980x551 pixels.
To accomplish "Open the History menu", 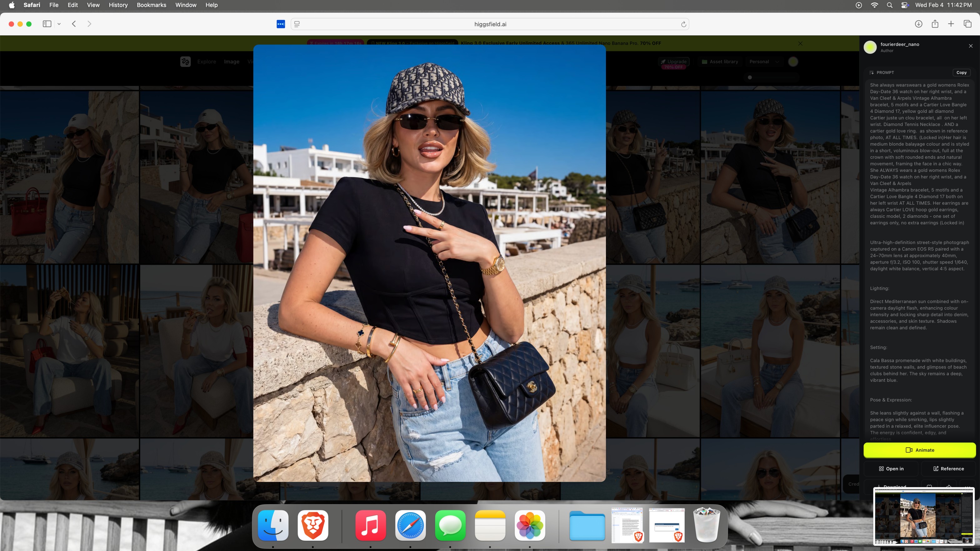I will (118, 5).
